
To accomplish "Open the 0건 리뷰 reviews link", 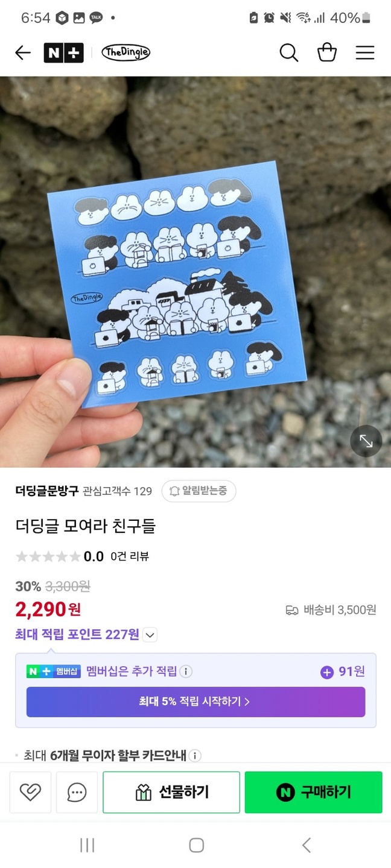I will pyautogui.click(x=130, y=556).
